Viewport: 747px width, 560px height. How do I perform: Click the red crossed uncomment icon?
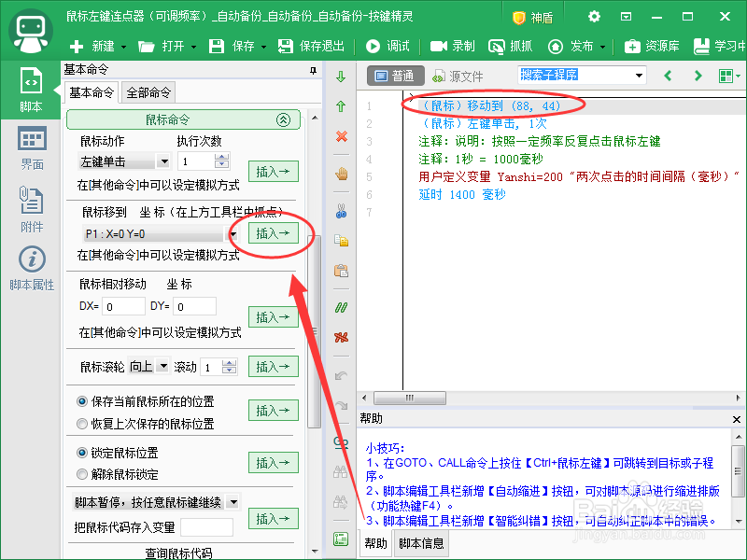point(341,338)
